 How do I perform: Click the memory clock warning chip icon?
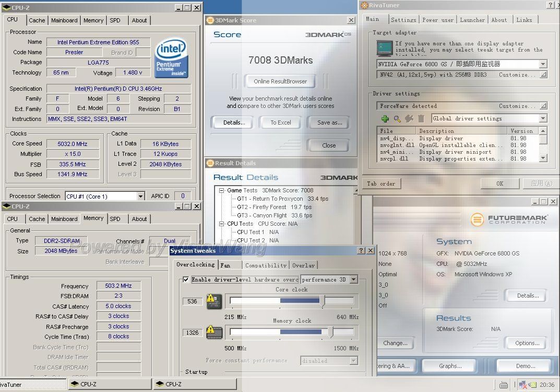[215, 332]
